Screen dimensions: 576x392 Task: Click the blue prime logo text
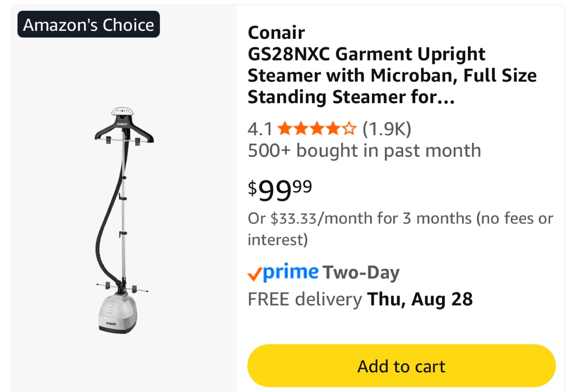tap(291, 272)
